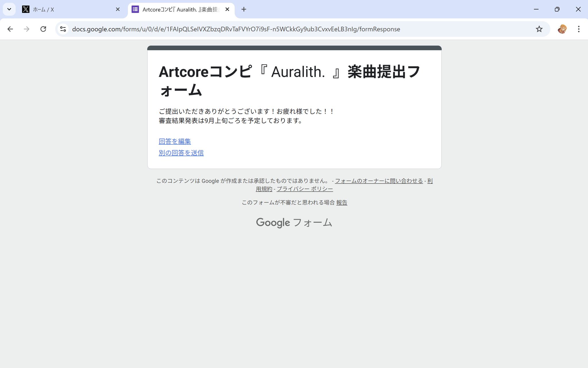Open プライバシー ポリシー link
Viewport: 588px width, 368px height.
(x=305, y=189)
